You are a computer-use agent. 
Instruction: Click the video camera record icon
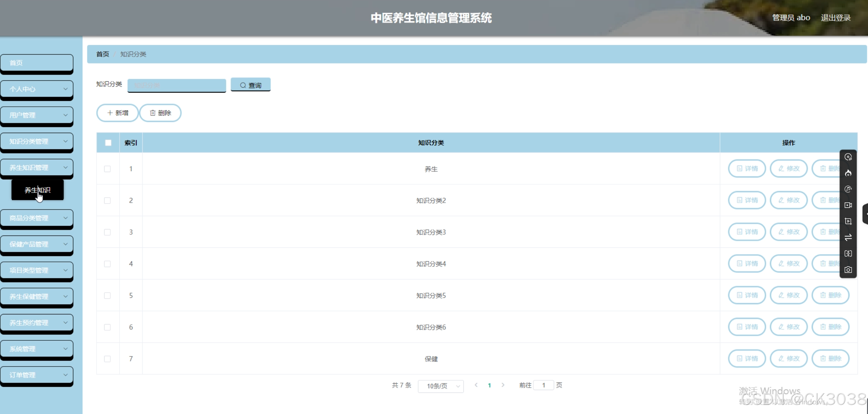pyautogui.click(x=848, y=205)
